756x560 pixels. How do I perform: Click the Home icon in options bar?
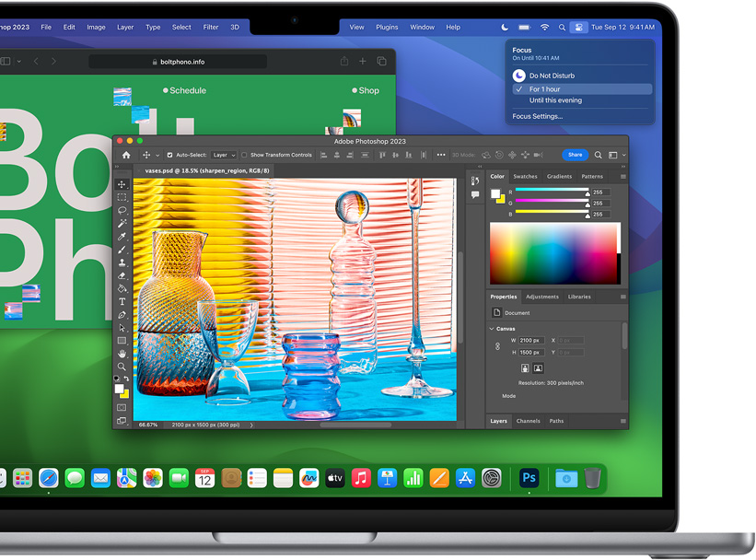[x=126, y=155]
